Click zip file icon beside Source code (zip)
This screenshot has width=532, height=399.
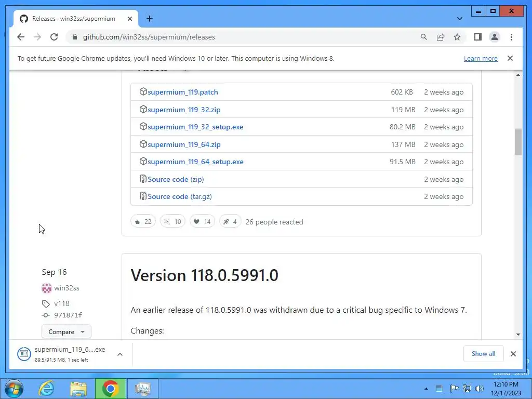143,179
